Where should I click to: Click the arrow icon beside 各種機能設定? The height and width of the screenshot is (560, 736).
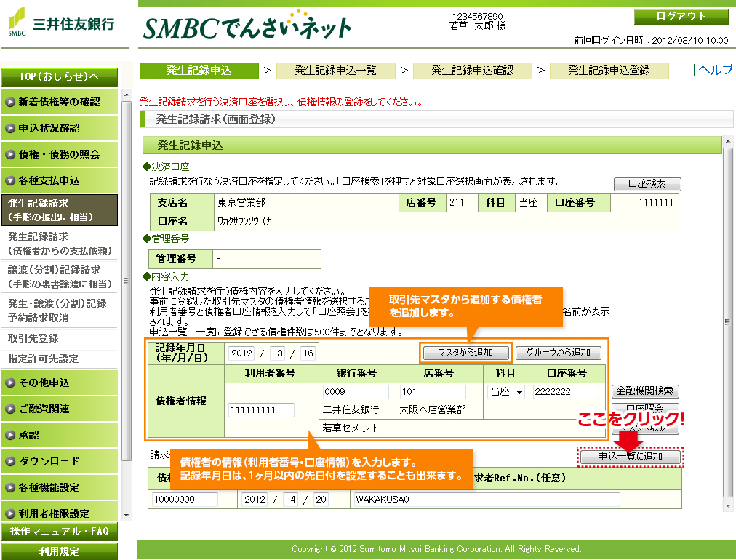pyautogui.click(x=10, y=487)
